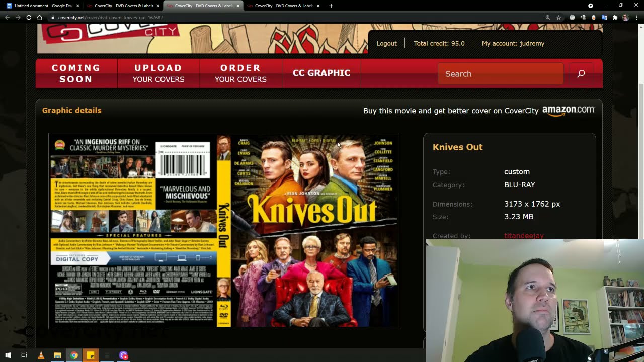Click the Knives Out title heading

point(457,147)
